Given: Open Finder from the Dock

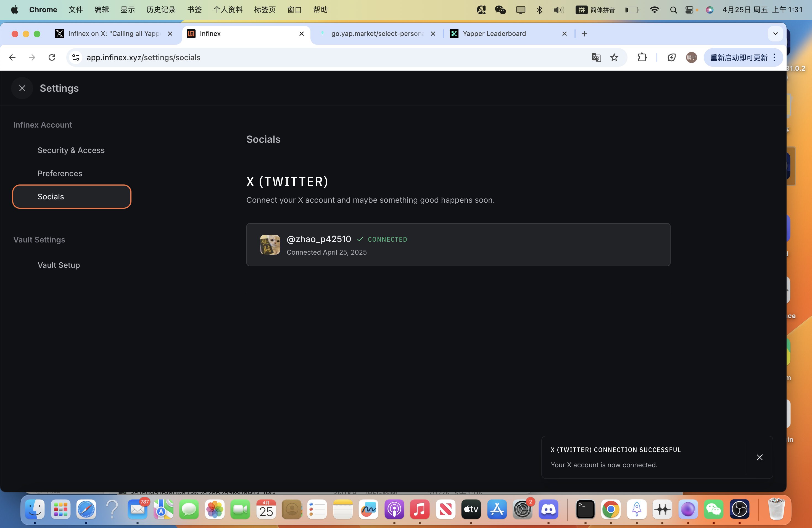Looking at the screenshot, I should 35,509.
